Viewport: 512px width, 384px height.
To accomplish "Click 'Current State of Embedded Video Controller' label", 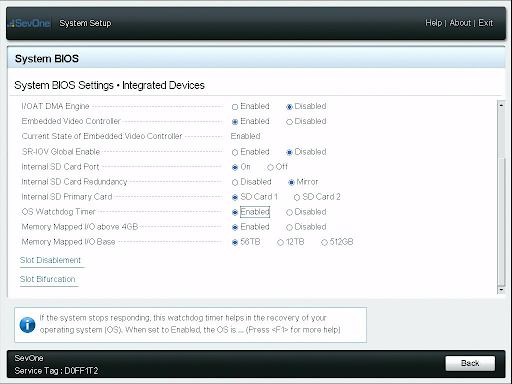I will tap(102, 136).
